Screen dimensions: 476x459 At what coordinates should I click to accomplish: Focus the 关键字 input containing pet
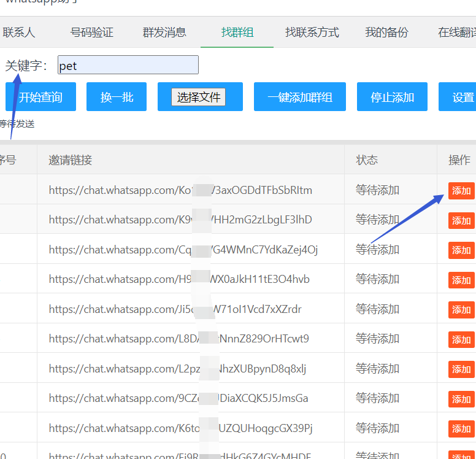128,64
